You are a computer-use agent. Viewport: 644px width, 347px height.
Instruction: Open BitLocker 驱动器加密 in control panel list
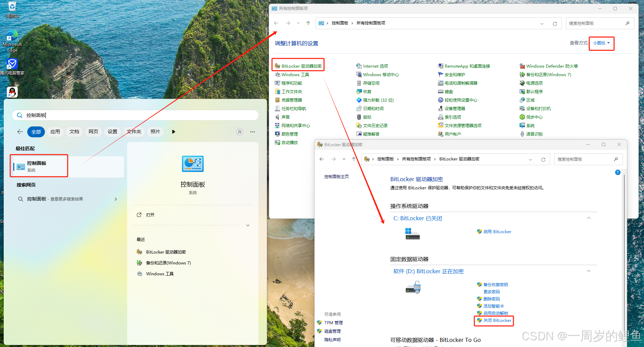click(x=298, y=66)
